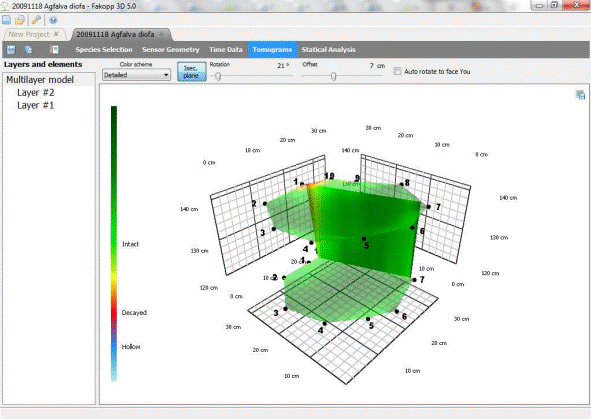Open the Statical Analysis tab
This screenshot has width=591, height=419.
pyautogui.click(x=328, y=50)
